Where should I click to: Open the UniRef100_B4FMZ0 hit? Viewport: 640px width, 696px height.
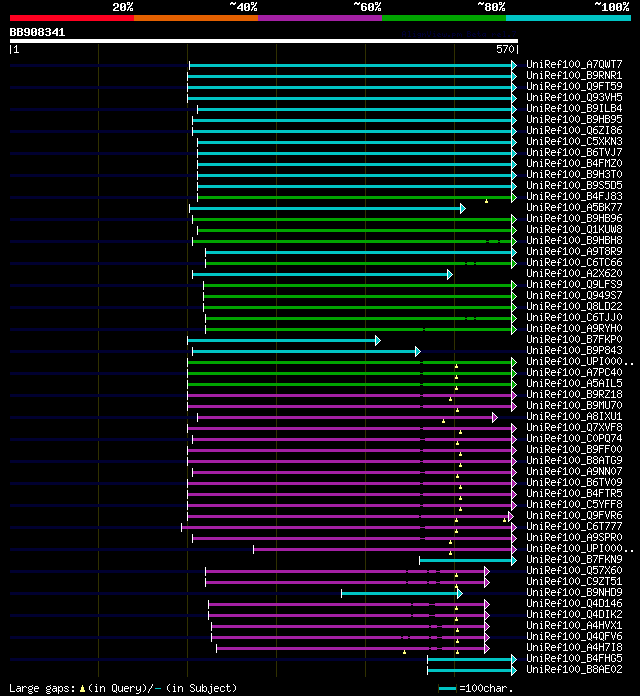coord(574,163)
